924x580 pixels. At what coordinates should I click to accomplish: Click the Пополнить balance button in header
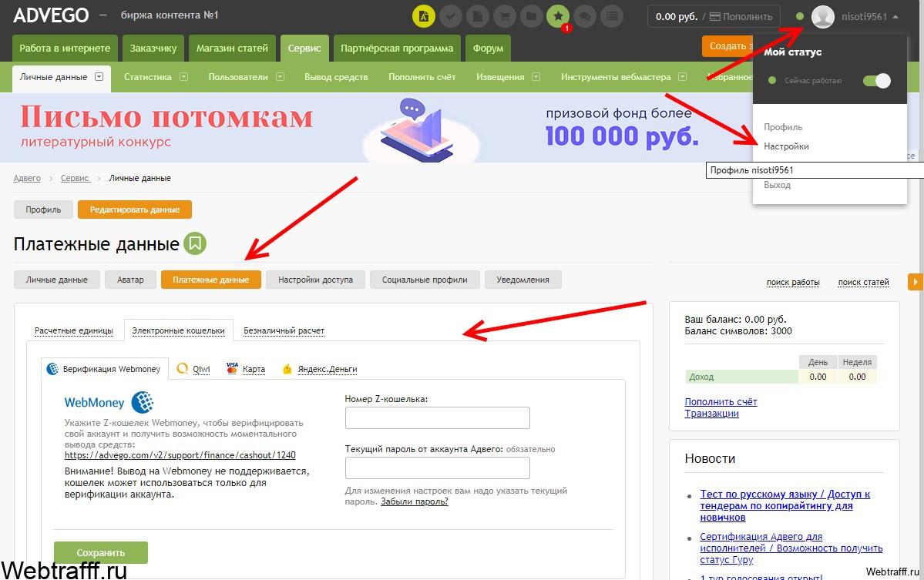741,16
